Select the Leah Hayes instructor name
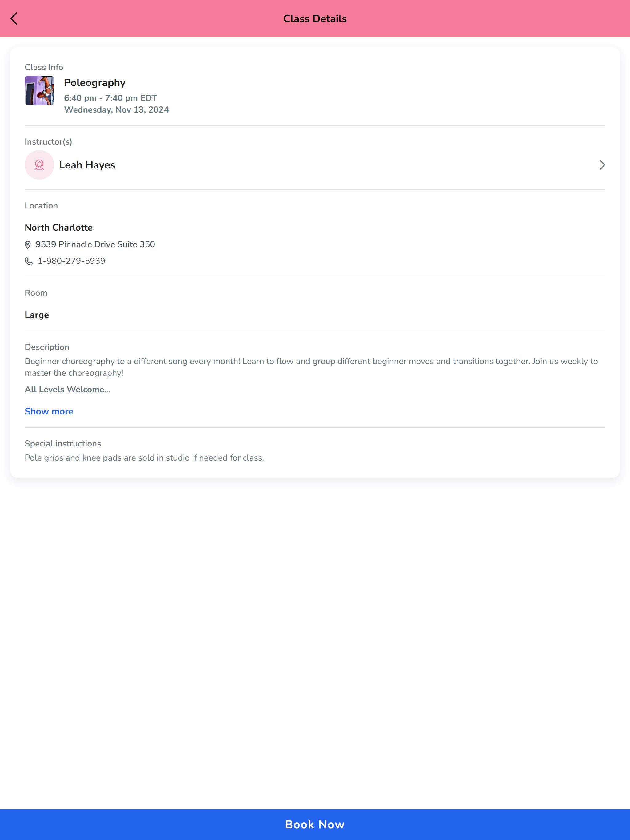Image resolution: width=630 pixels, height=840 pixels. click(x=87, y=165)
